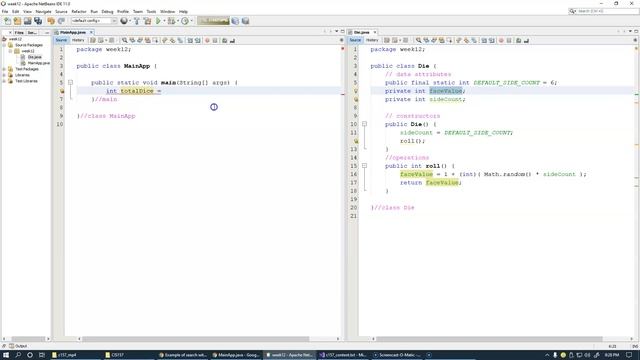Open the default config dropdown
This screenshot has height=360, width=640.
coord(94,21)
